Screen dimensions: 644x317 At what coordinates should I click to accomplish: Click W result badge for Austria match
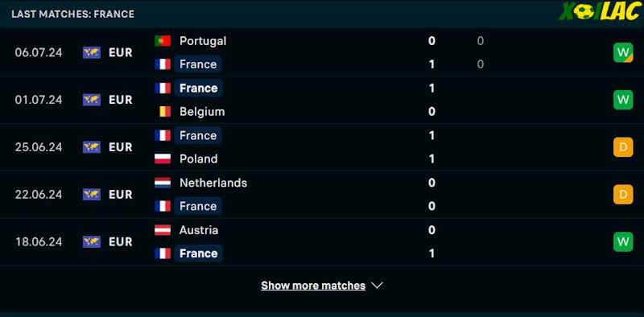623,241
